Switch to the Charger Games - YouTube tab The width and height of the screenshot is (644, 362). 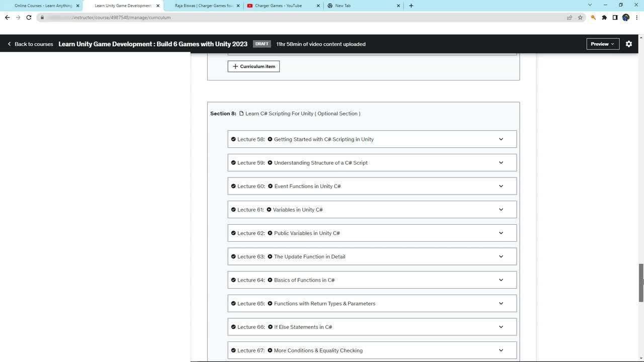pos(284,6)
